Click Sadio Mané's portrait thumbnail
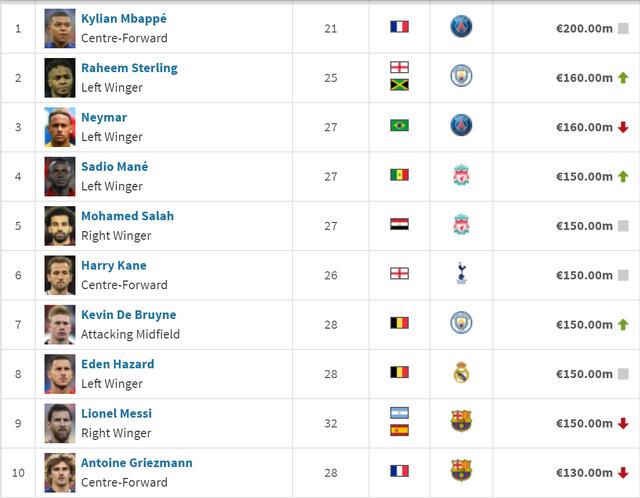This screenshot has height=498, width=640. tap(60, 176)
